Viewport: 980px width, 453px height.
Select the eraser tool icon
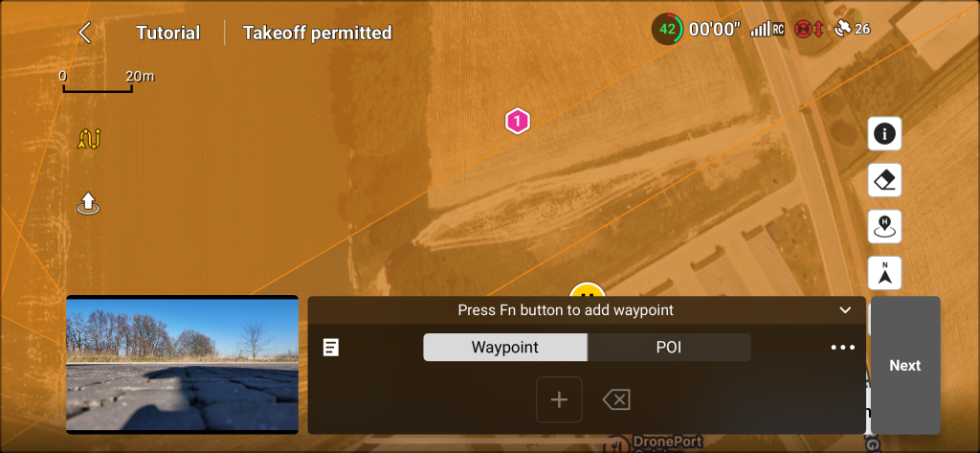pyautogui.click(x=884, y=181)
